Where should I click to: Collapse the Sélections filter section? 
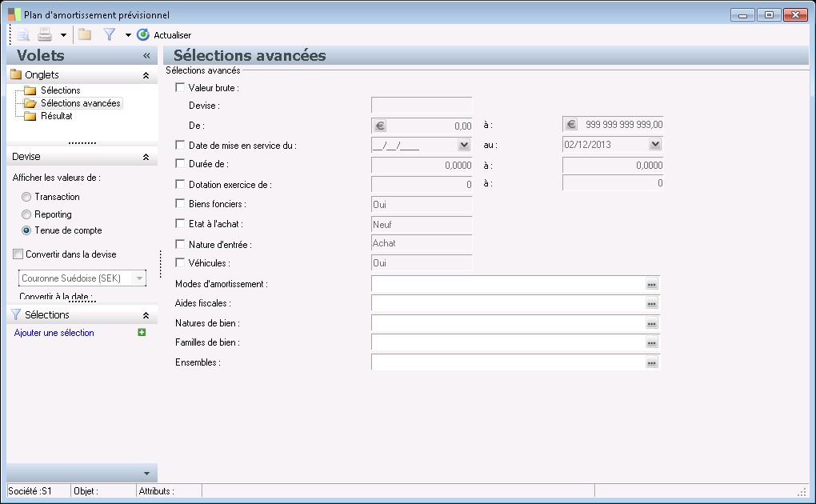coord(146,315)
